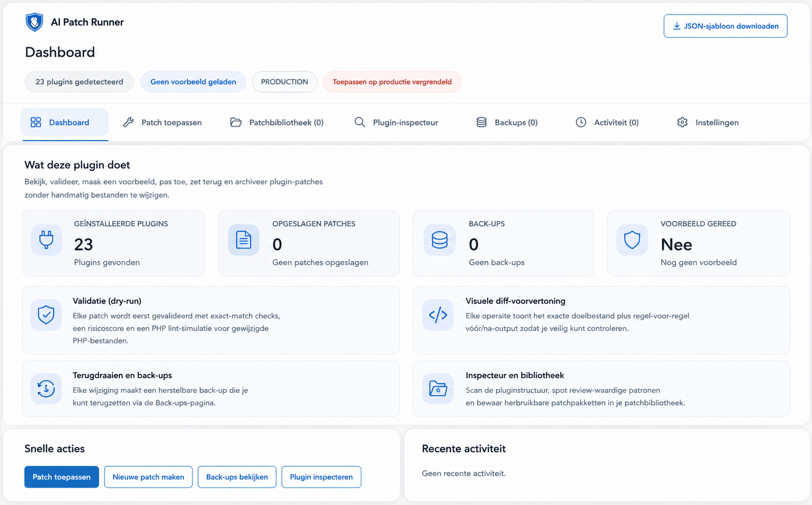Click the code brackets diff preview icon

pos(438,315)
